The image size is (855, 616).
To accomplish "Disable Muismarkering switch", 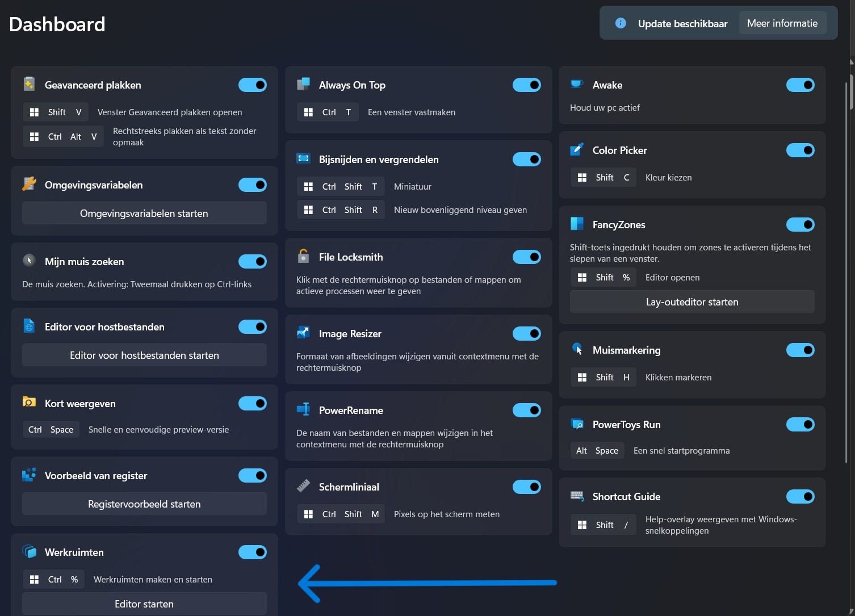I will [800, 350].
